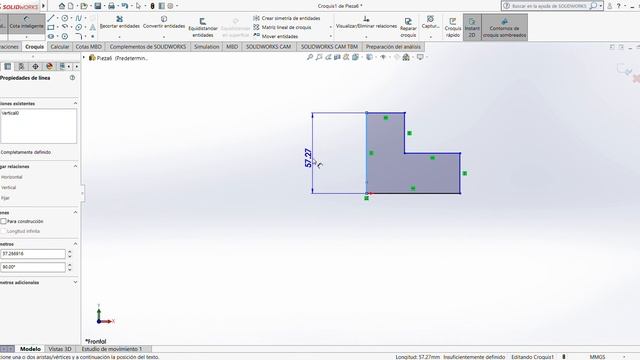Click the Undo icon
The image size is (640, 360).
click(x=124, y=6)
